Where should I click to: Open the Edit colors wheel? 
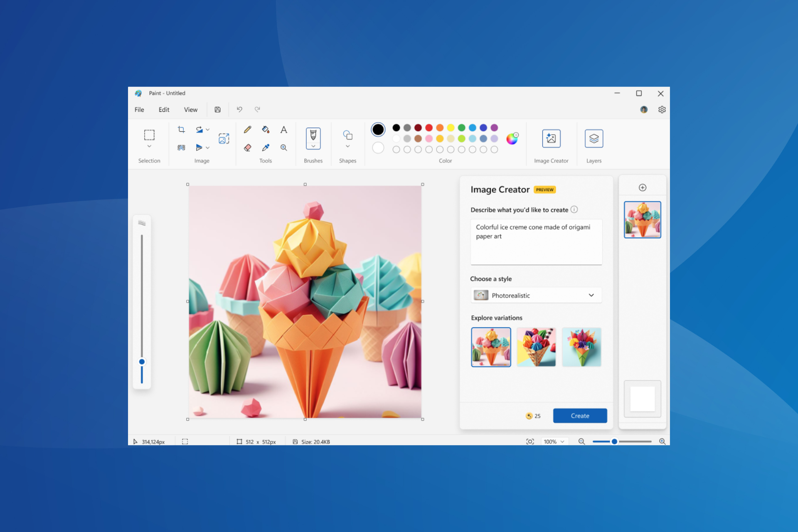(512, 139)
